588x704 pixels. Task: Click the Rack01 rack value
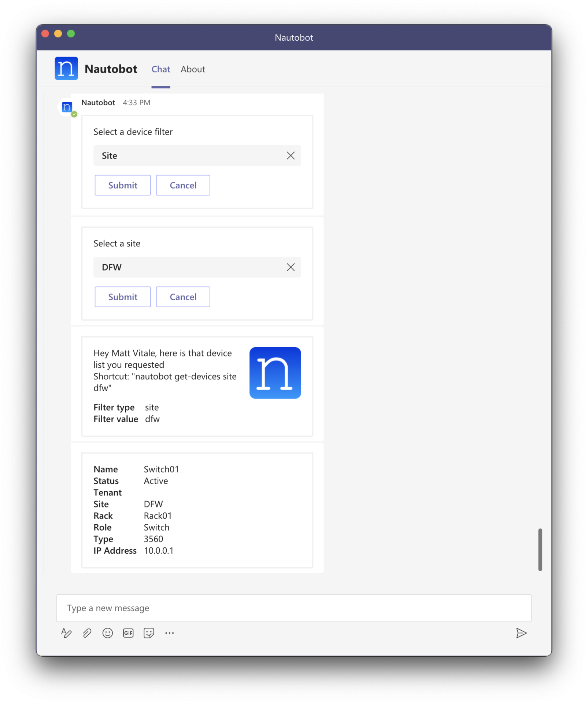pyautogui.click(x=158, y=516)
